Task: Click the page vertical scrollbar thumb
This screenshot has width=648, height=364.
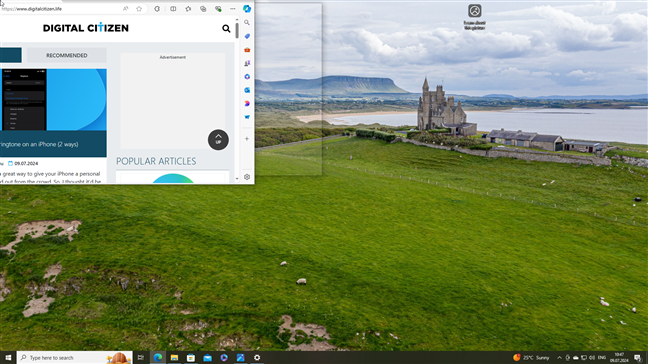Action: pyautogui.click(x=237, y=31)
